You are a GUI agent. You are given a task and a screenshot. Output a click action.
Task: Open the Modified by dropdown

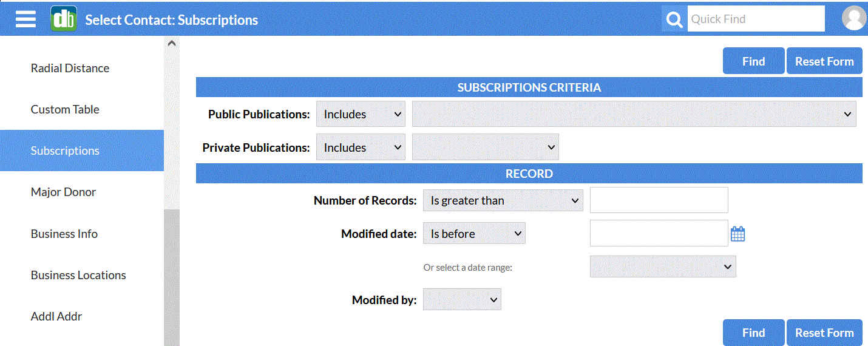pyautogui.click(x=462, y=299)
